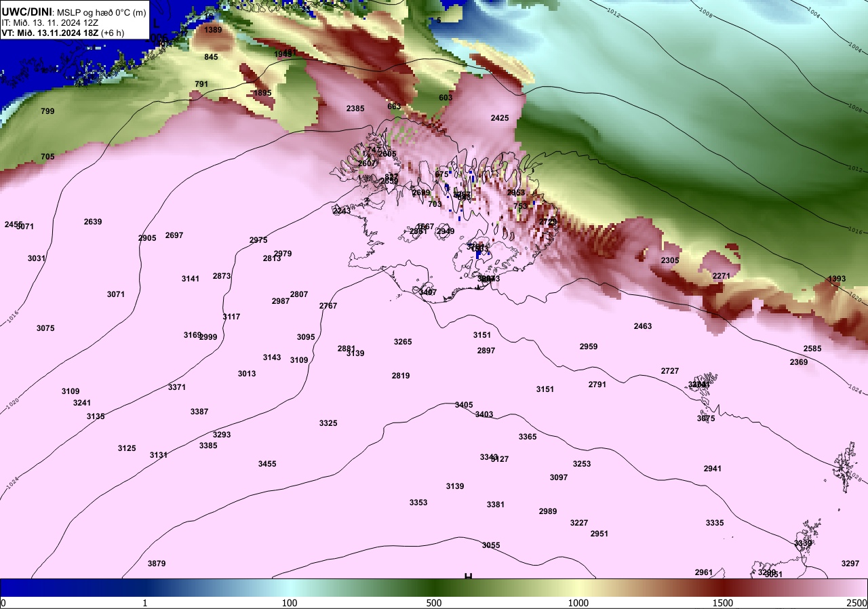
Task: Select the 2697 height label
Action: pyautogui.click(x=174, y=235)
